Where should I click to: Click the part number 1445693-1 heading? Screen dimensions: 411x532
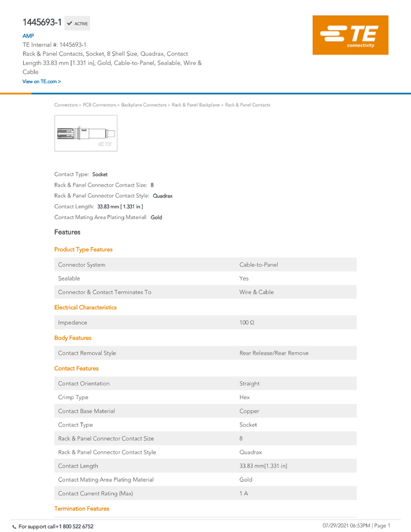click(x=42, y=23)
